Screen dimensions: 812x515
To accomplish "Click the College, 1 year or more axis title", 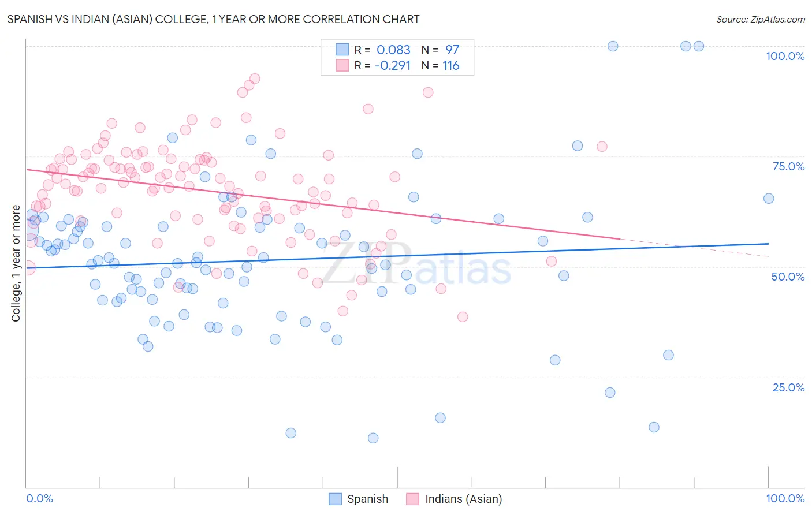I will pos(16,263).
